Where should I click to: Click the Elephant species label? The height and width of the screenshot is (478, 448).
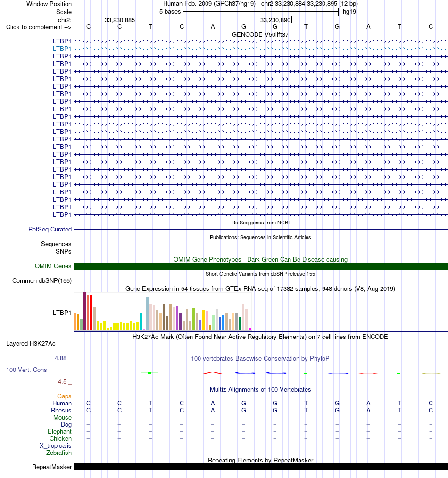point(59,432)
